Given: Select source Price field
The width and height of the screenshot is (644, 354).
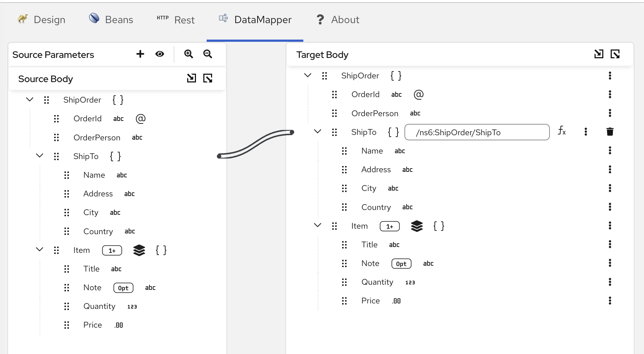Looking at the screenshot, I should pos(93,325).
